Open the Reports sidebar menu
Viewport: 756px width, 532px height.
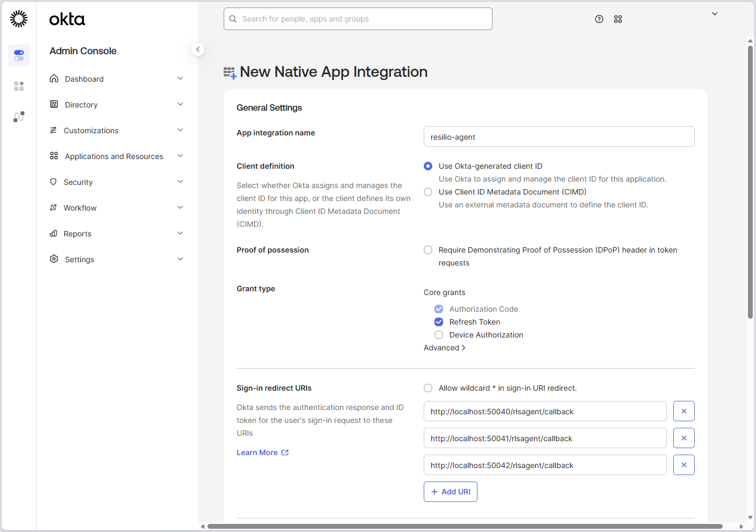tap(117, 234)
